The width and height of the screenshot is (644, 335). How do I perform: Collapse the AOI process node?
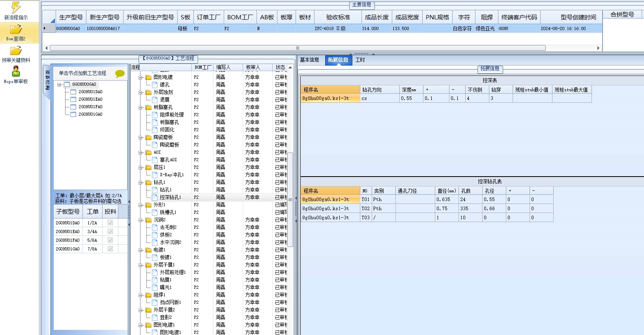(x=140, y=152)
